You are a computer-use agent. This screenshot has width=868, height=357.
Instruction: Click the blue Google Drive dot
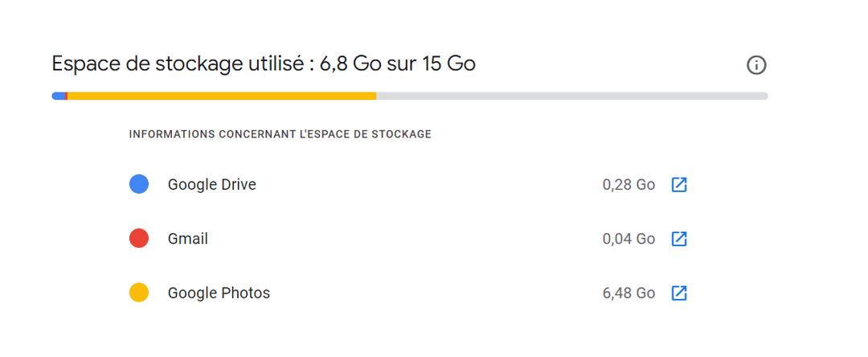click(x=139, y=184)
